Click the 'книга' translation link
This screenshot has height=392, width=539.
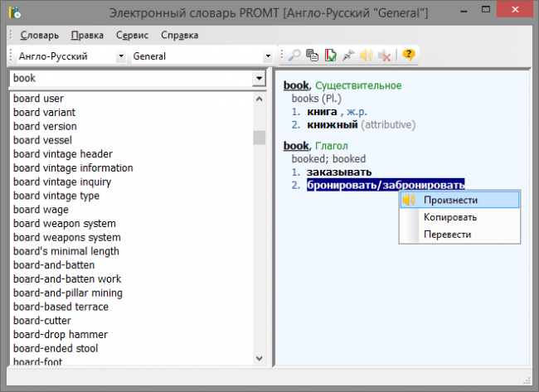click(322, 111)
